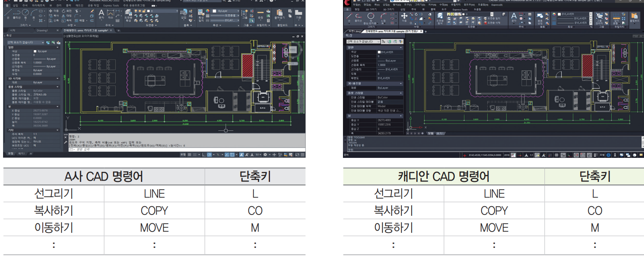Click the 이동 (Move) tool in AutoCAD ribbon
The height and width of the screenshot is (256, 644).
54,11
